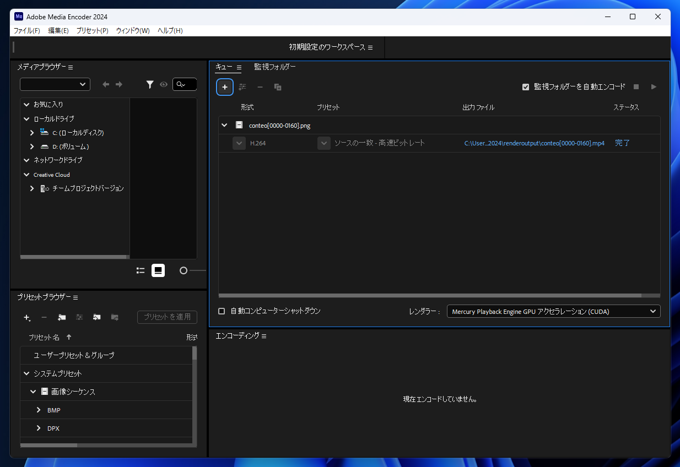
Task: Click the filter funnel icon in Media Browser
Action: point(150,85)
